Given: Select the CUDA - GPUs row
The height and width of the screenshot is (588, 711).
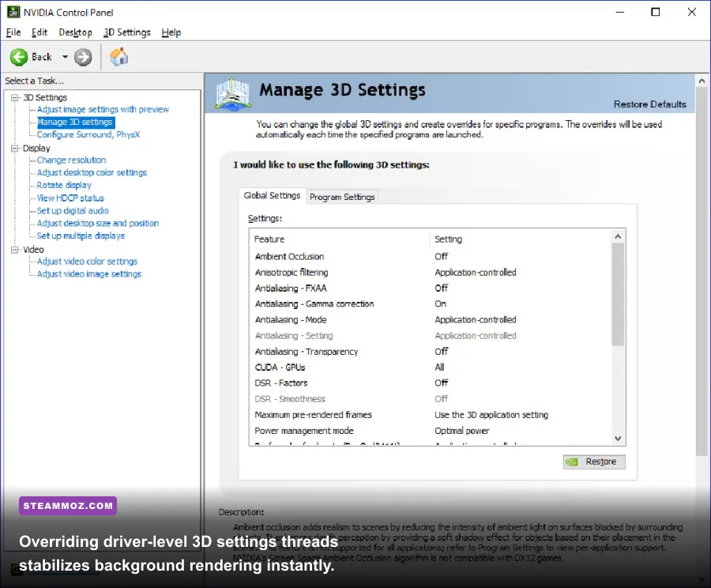Looking at the screenshot, I should coord(430,367).
